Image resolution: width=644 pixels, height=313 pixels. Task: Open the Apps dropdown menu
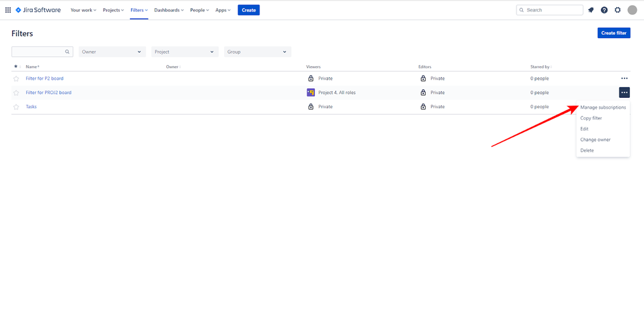click(223, 10)
